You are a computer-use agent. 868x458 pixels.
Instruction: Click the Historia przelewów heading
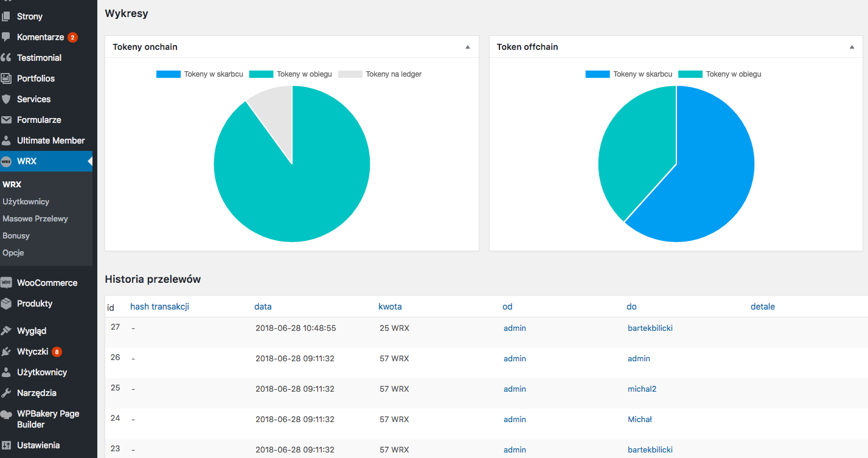153,279
